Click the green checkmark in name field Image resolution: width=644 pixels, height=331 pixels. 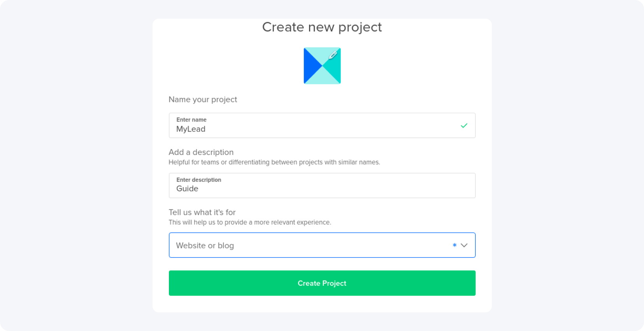click(464, 125)
